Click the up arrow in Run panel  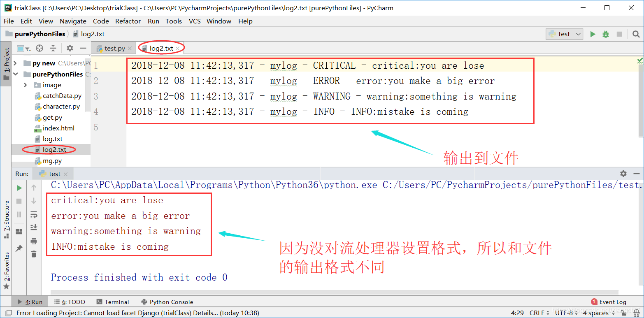(34, 188)
